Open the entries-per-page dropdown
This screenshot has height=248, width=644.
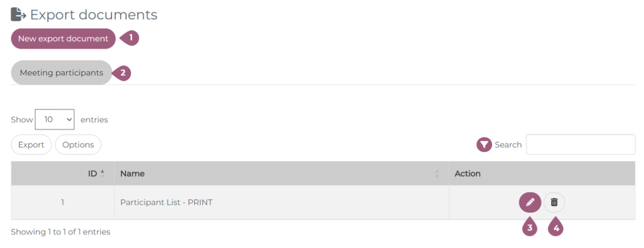coord(54,119)
